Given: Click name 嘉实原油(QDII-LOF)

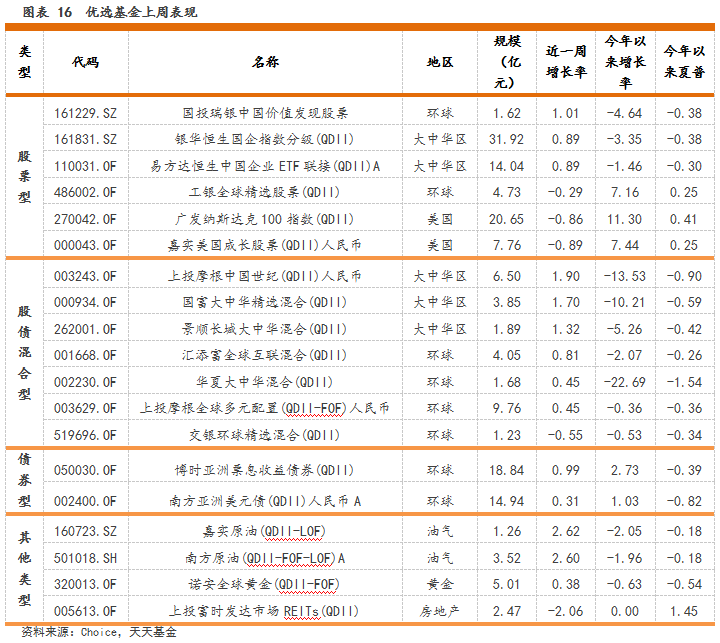Looking at the screenshot, I should pos(264,531).
